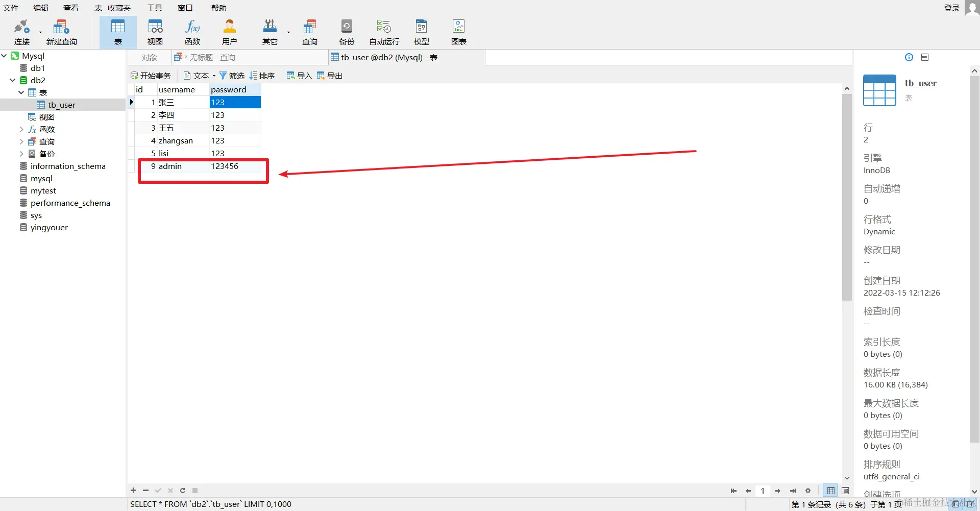Open the 模型 model toolbar icon
This screenshot has height=511, width=980.
point(422,32)
